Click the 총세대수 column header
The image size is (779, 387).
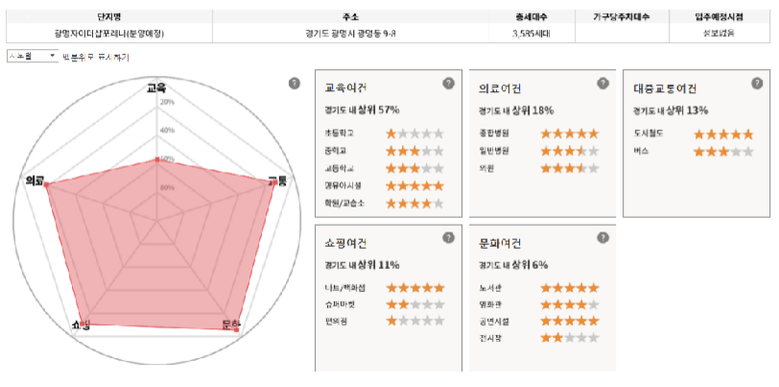[532, 17]
